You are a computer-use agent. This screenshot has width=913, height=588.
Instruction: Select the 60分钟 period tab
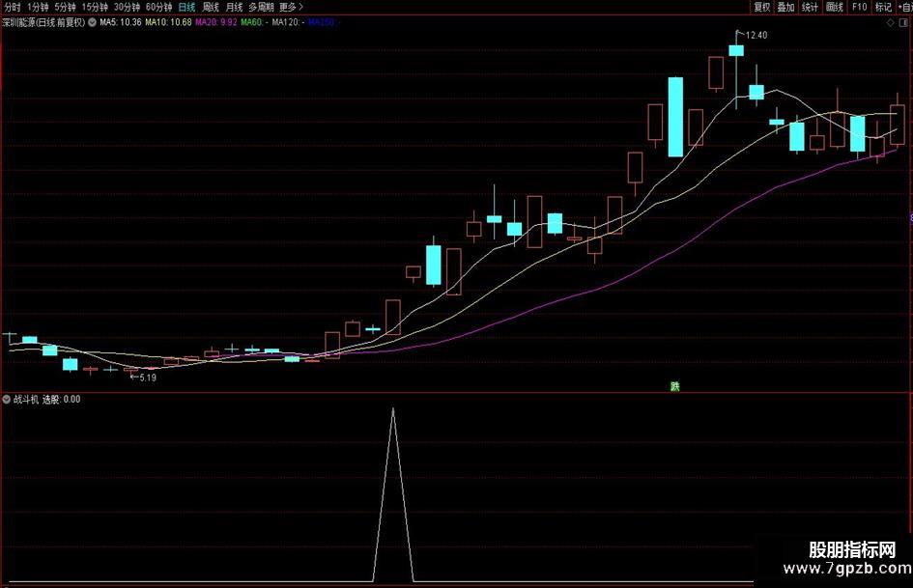click(x=159, y=7)
